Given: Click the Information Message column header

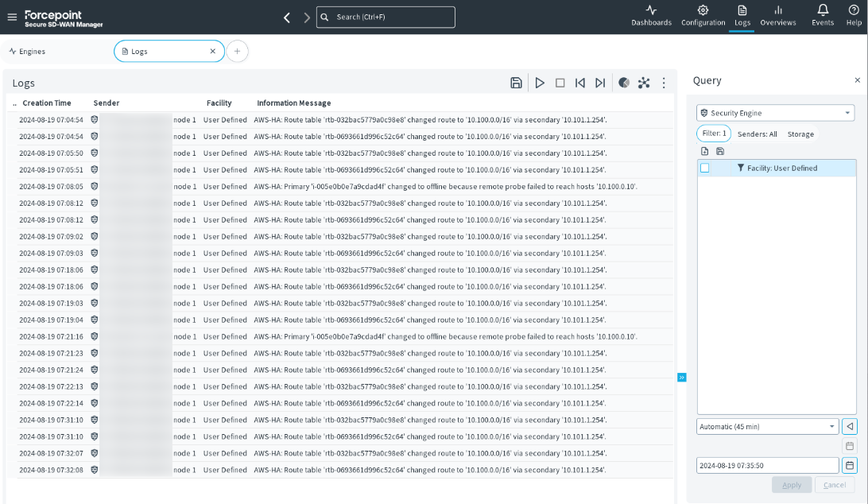Looking at the screenshot, I should coord(294,103).
